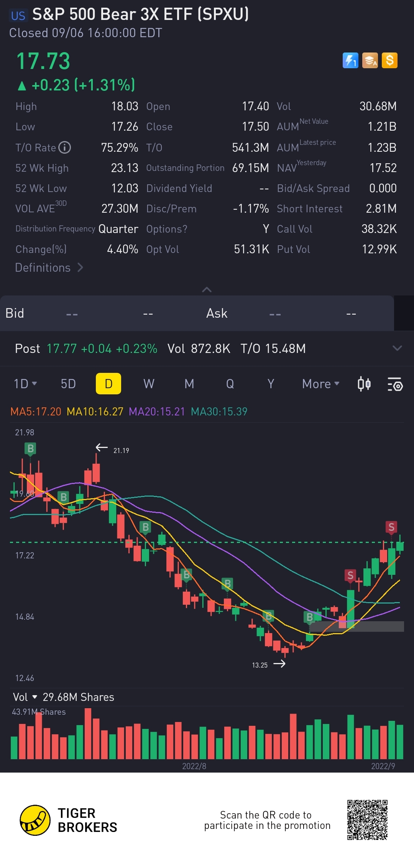Tap the promotion QR code
The height and width of the screenshot is (868, 414).
(x=367, y=820)
